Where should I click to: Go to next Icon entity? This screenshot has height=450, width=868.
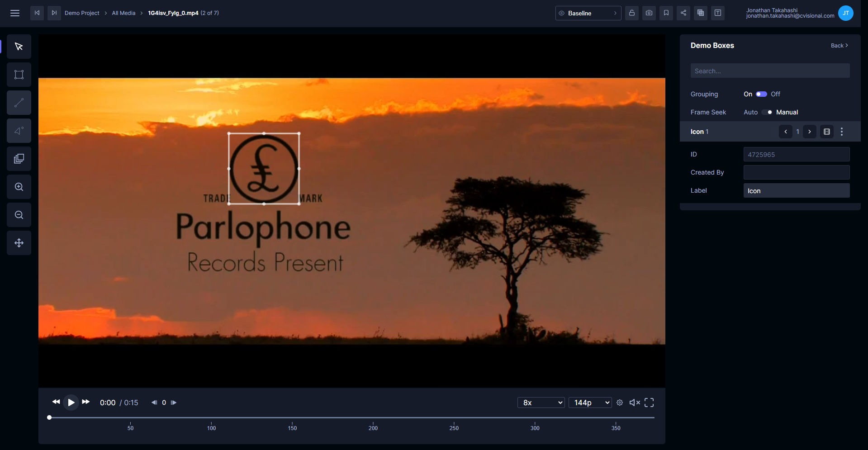pos(810,132)
